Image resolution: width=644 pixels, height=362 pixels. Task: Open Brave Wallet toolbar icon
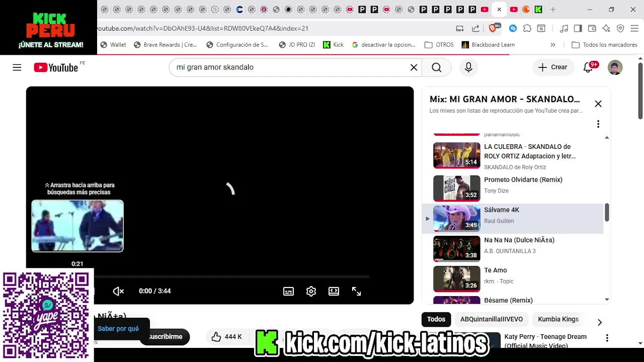pos(592,28)
